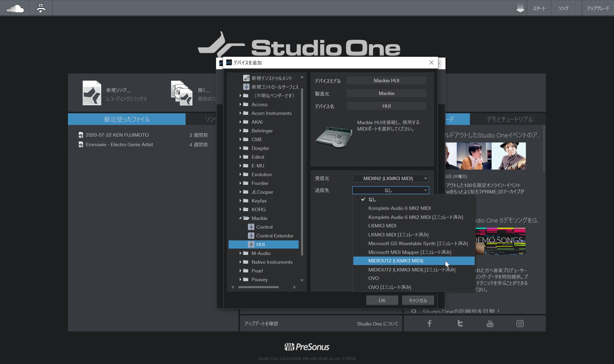
Task: Choose MIDIOUT2 (LKMK3 MIDI) [エミュレート済み]
Action: pos(414,270)
